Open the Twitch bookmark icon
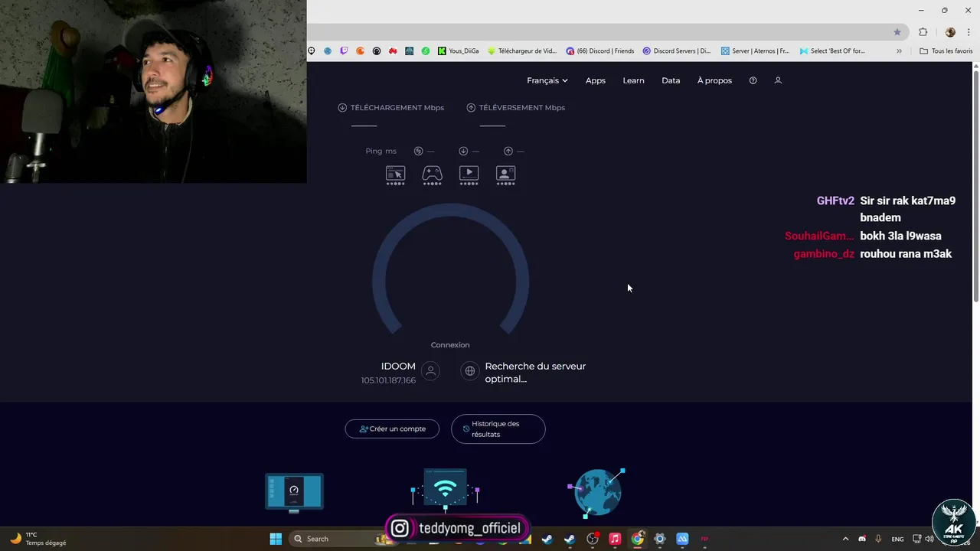This screenshot has width=980, height=551. (344, 51)
